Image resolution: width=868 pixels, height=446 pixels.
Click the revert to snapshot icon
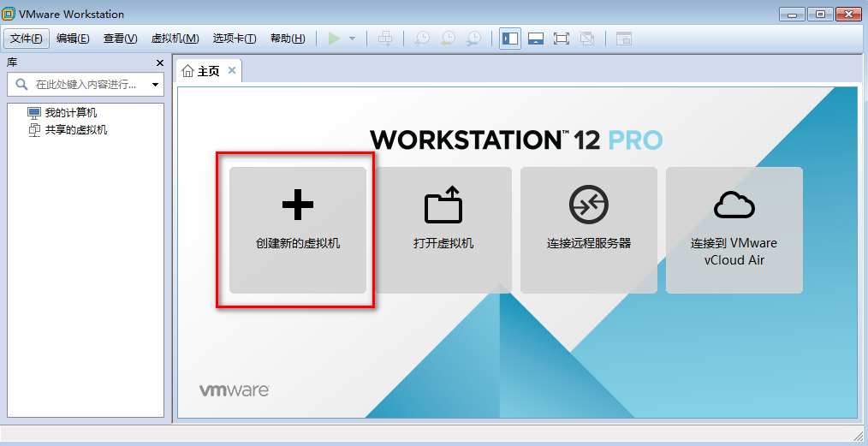[x=448, y=39]
